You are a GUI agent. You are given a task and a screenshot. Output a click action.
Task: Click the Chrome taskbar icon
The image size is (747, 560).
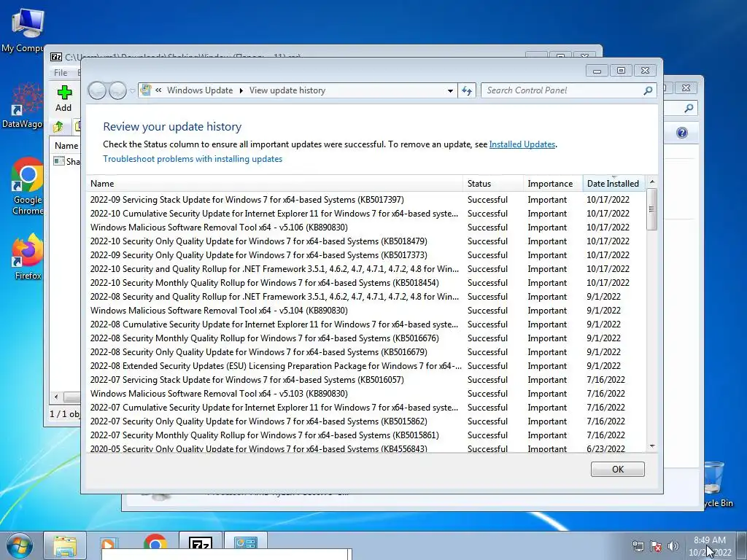pos(155,542)
